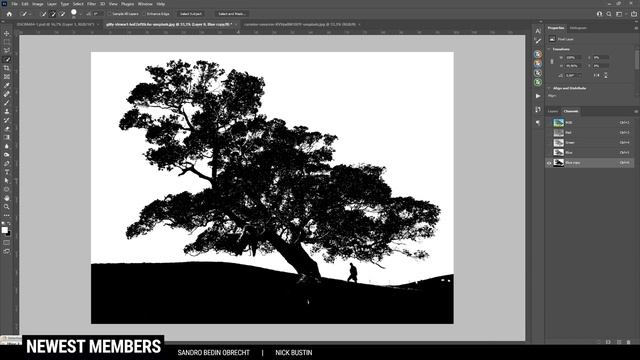Select the Path Selection tool
Viewport: 640px width, 360px height.
7,180
